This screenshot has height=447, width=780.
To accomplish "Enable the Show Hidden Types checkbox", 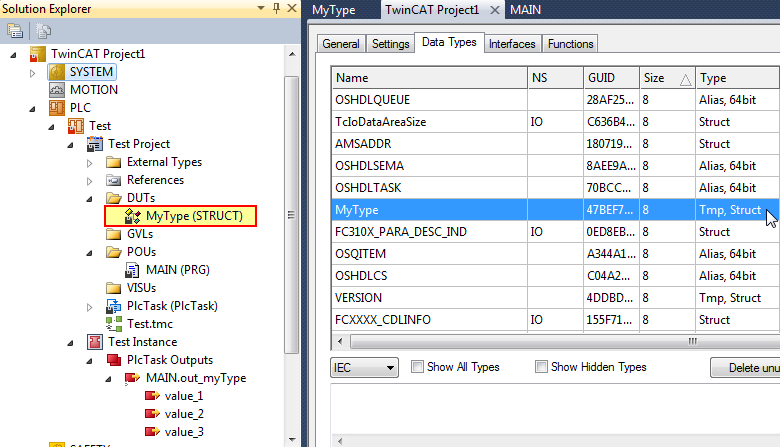I will coord(541,367).
